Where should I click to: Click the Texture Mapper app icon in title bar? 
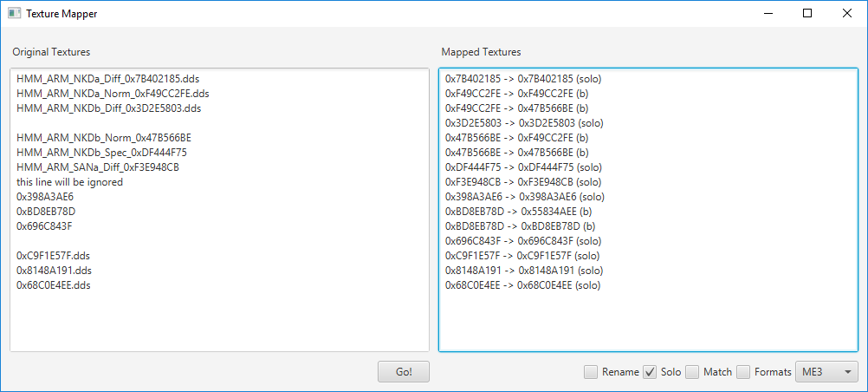pos(15,13)
